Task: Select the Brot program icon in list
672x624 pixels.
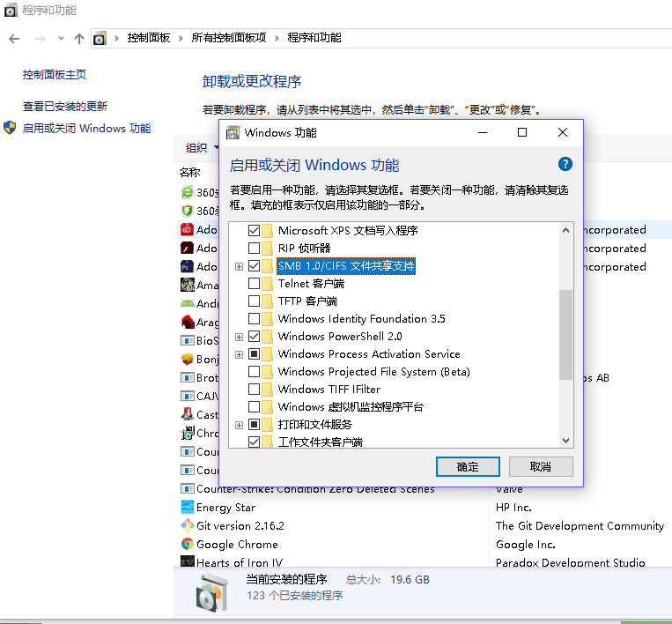Action: (188, 377)
